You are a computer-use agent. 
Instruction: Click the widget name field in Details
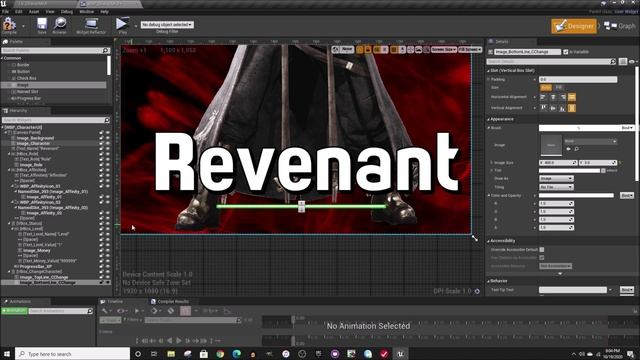click(x=527, y=52)
